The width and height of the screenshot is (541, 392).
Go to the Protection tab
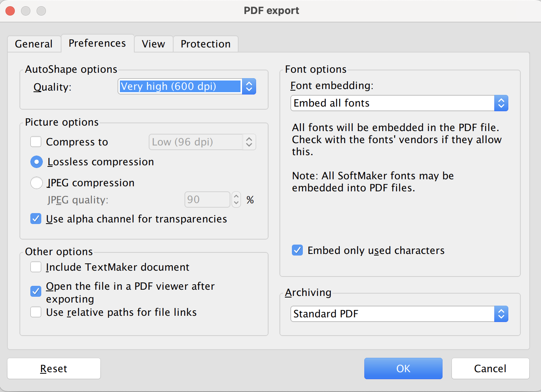click(206, 44)
